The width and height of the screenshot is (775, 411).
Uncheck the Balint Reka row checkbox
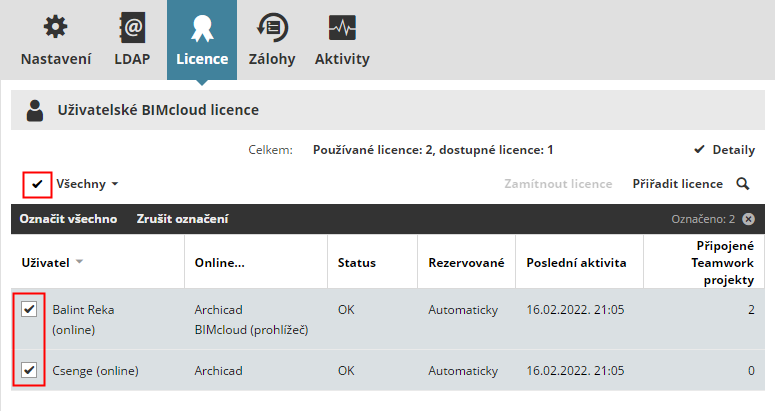30,309
